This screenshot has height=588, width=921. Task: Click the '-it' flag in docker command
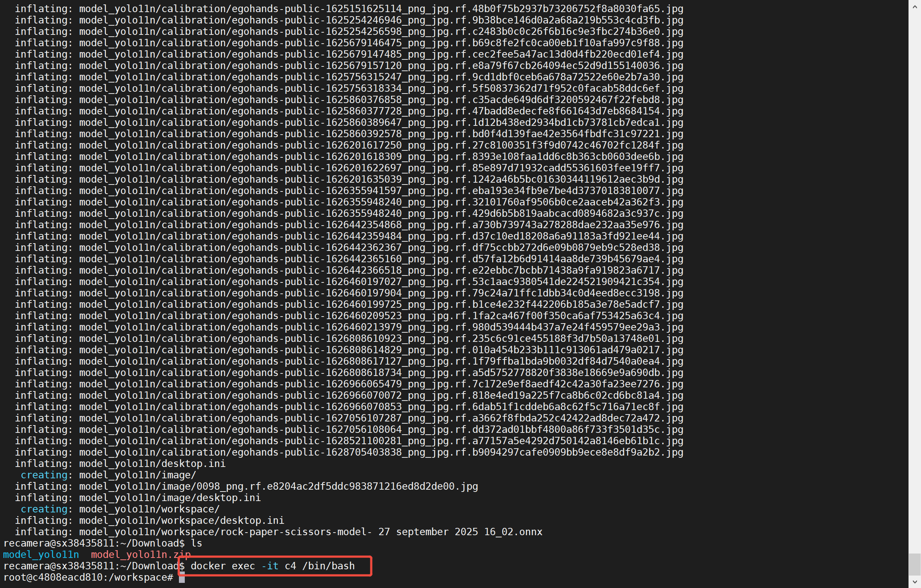pos(269,566)
